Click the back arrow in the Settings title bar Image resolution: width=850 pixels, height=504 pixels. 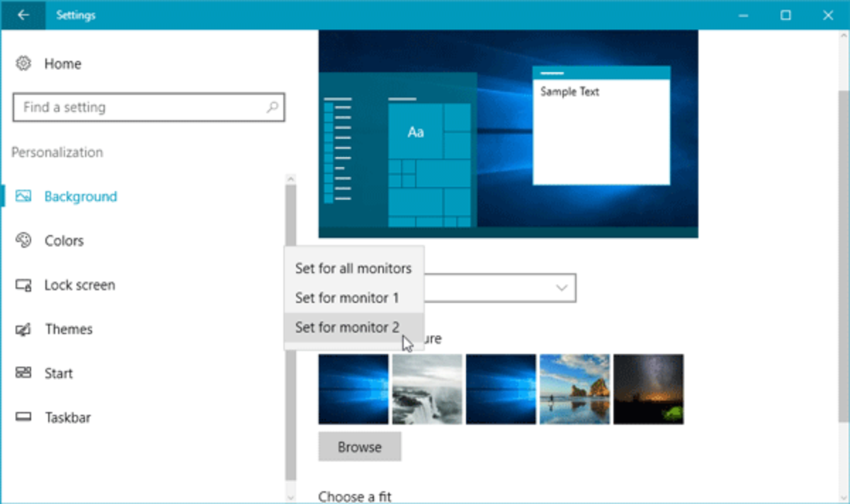click(x=23, y=15)
